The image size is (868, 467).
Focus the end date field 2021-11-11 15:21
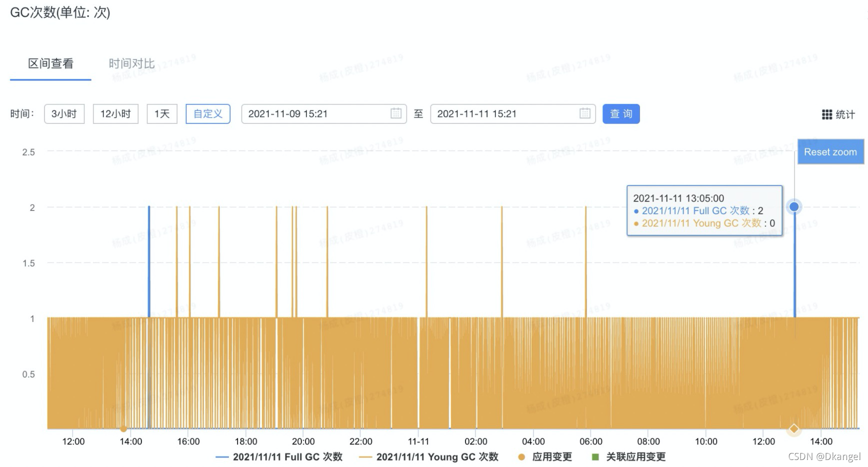[513, 114]
